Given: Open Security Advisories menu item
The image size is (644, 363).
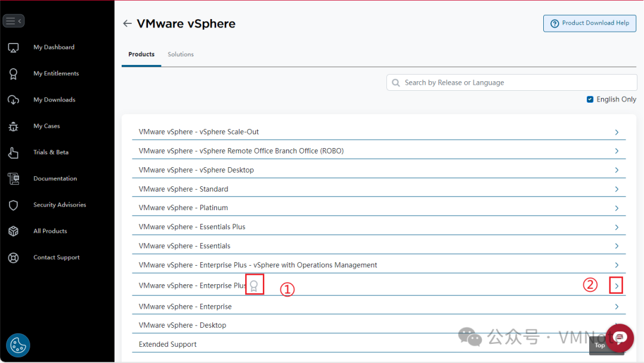Looking at the screenshot, I should (x=60, y=205).
